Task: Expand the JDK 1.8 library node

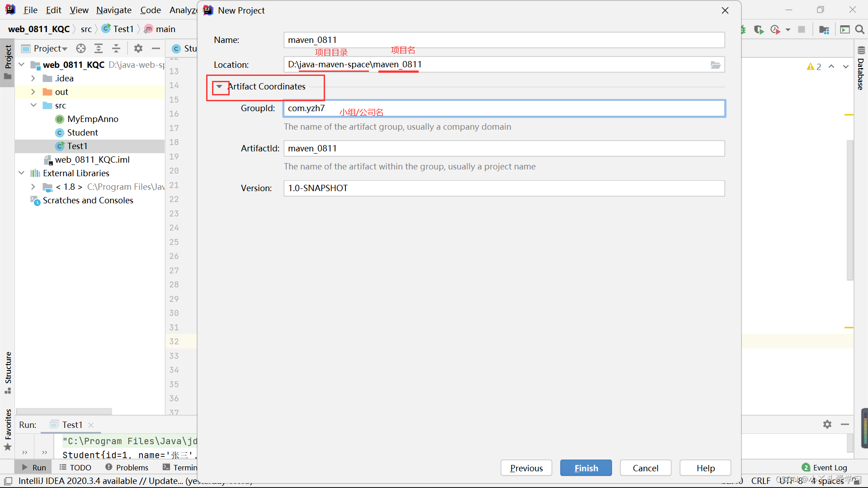Action: (x=33, y=187)
